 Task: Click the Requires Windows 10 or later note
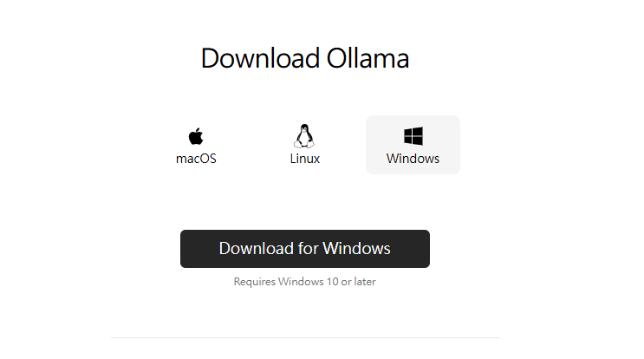coord(305,282)
